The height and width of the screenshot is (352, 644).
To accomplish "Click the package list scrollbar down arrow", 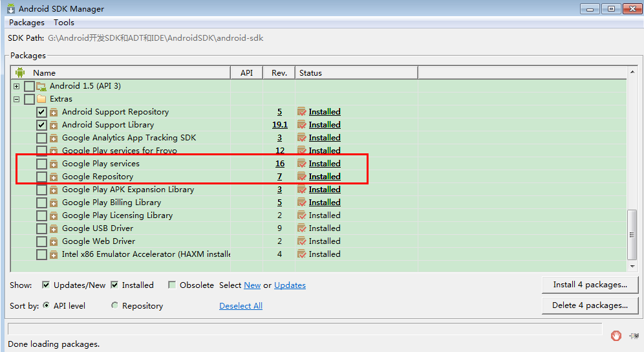I will (632, 267).
